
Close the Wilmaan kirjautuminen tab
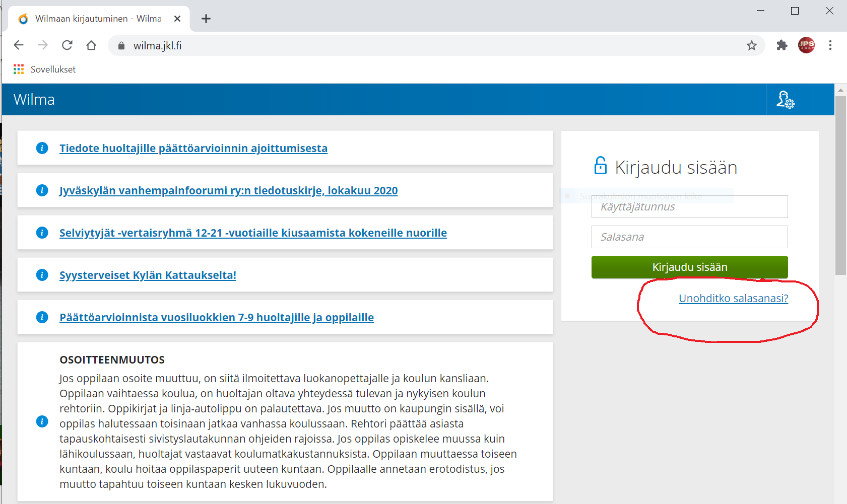[177, 19]
